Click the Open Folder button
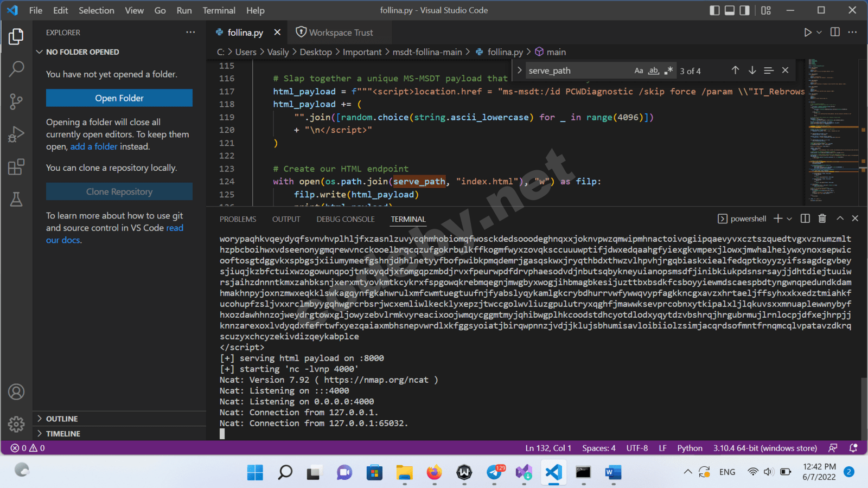This screenshot has width=868, height=488. 119,98
